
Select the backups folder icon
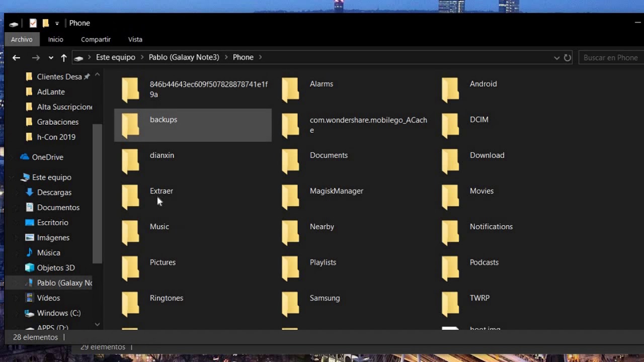point(130,125)
